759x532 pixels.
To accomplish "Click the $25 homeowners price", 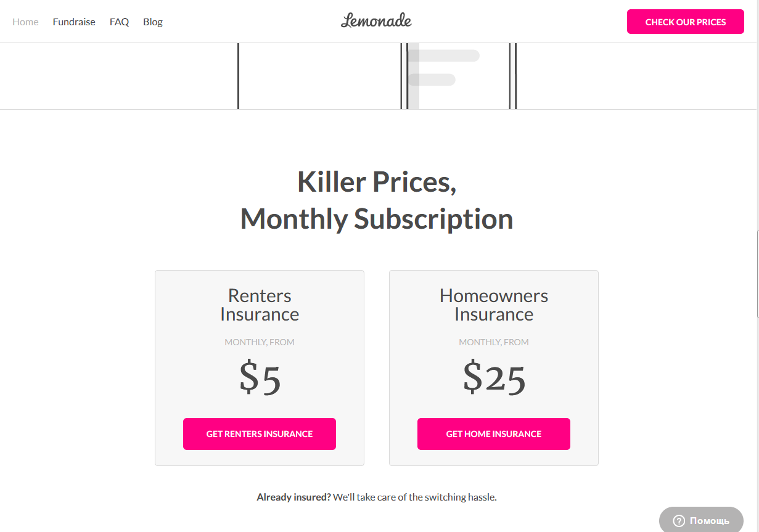I will pos(494,378).
